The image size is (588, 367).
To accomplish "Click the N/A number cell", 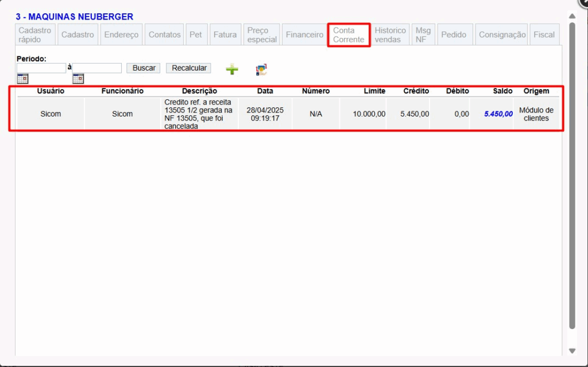I will tap(316, 114).
